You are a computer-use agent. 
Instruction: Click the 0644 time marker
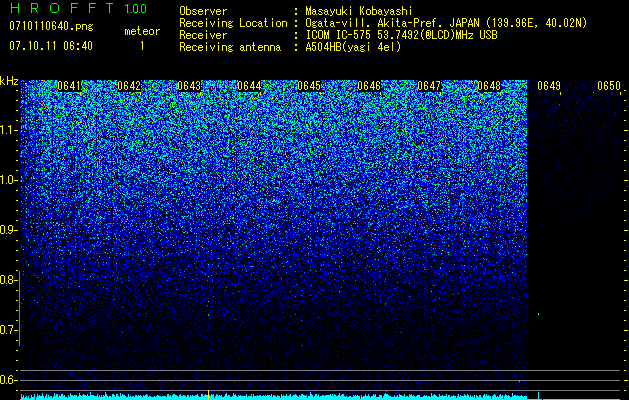pos(249,86)
